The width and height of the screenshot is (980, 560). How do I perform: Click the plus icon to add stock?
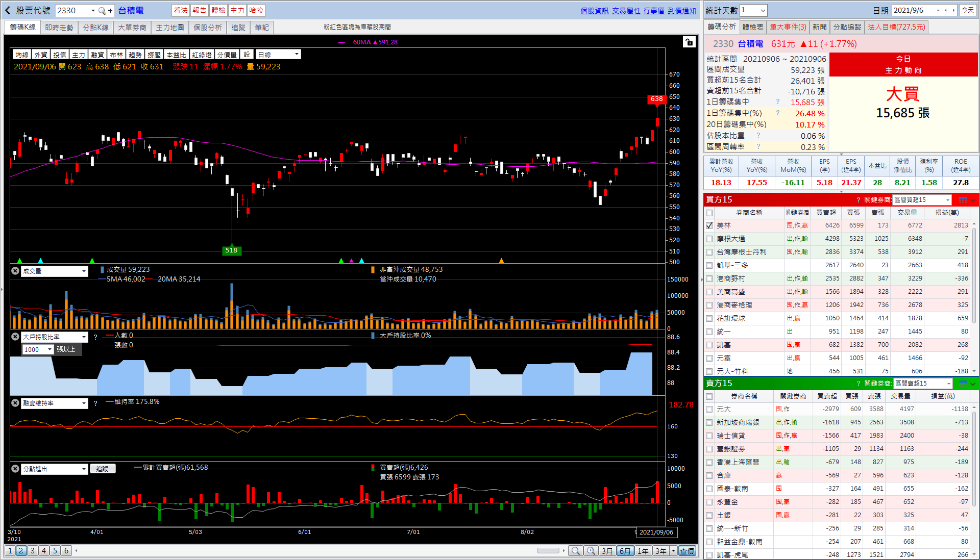(110, 11)
